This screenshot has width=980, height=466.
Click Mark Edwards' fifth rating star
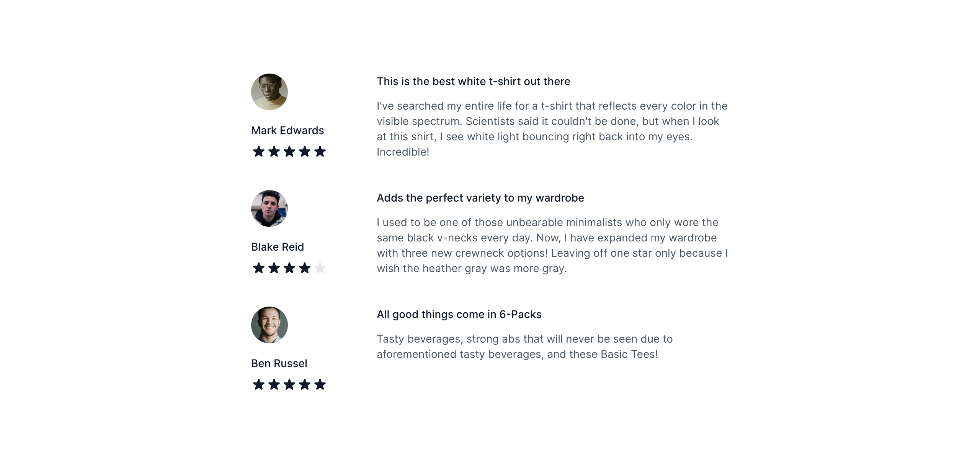320,152
